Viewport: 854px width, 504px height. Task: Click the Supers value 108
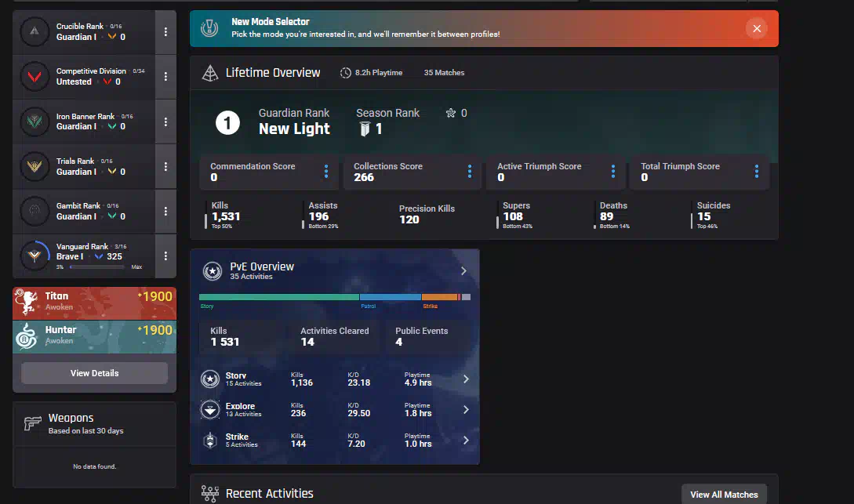[x=513, y=216]
